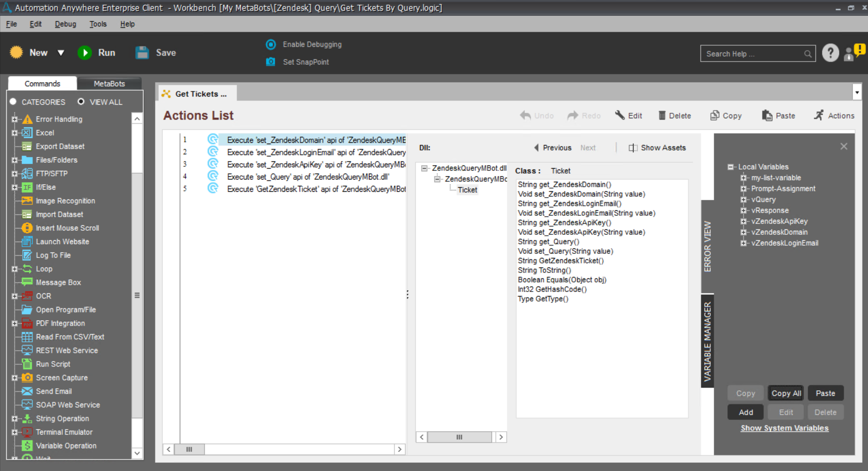Click the green Run play icon
This screenshot has height=471, width=868.
pos(84,53)
